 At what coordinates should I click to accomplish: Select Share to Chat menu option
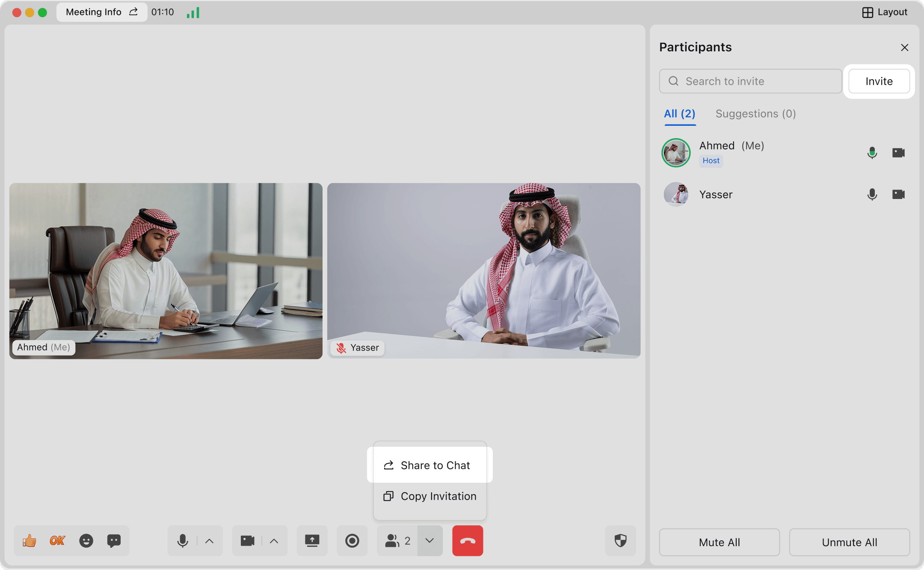(x=430, y=465)
